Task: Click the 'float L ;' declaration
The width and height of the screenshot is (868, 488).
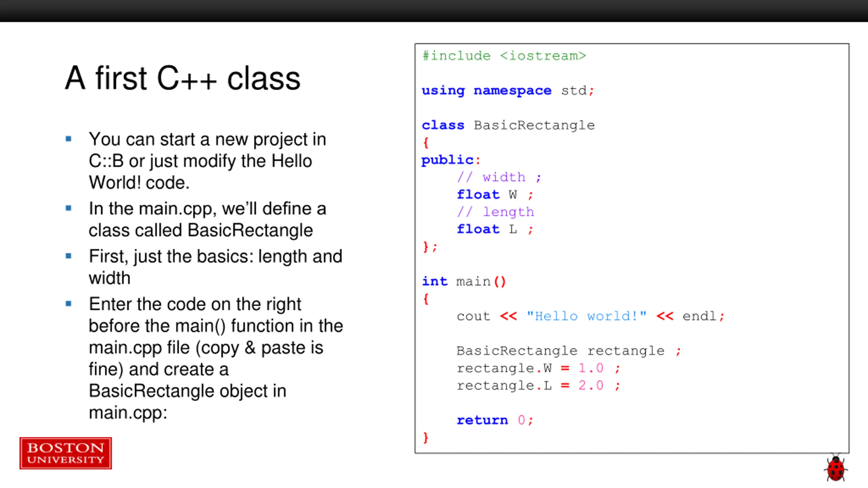Action: click(x=495, y=229)
